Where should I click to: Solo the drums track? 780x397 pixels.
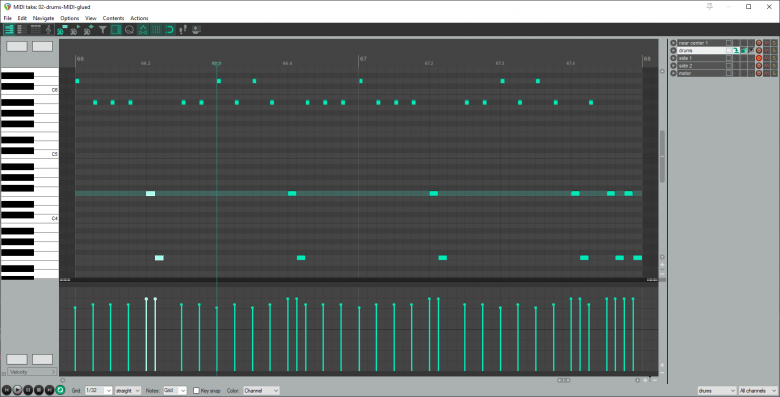774,51
